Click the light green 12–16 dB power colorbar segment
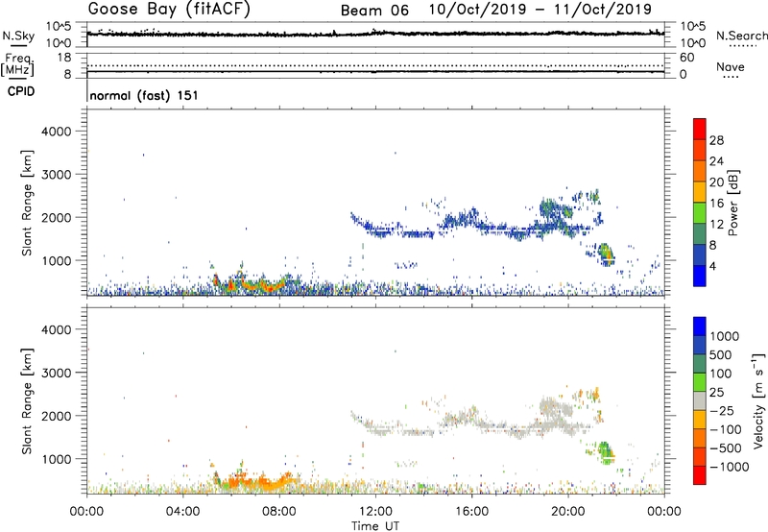This screenshot has height=532, width=768. 700,212
